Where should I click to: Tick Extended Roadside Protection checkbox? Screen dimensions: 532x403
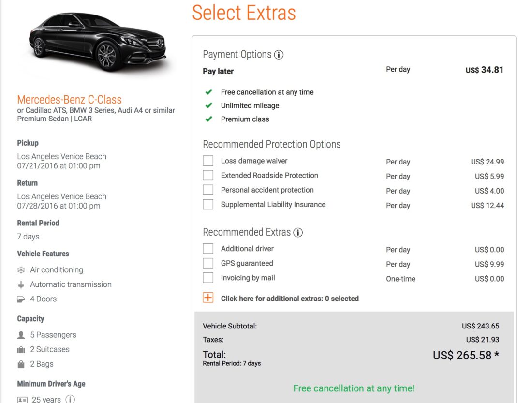208,176
